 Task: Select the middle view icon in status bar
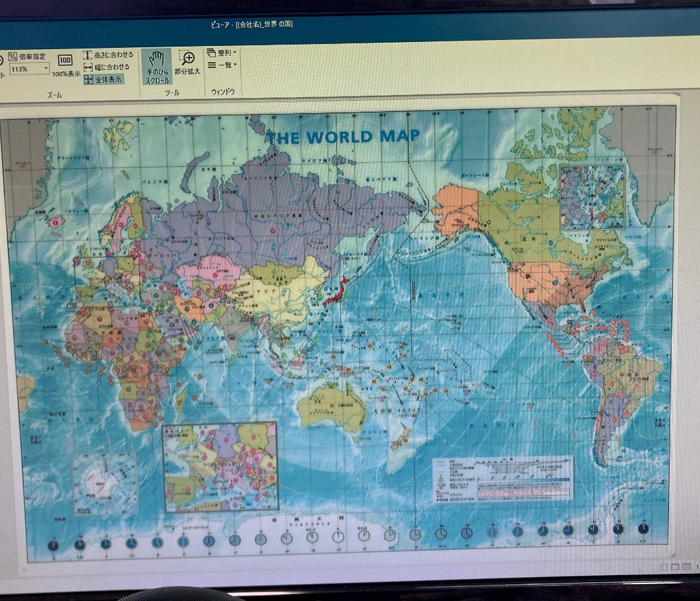(675, 567)
